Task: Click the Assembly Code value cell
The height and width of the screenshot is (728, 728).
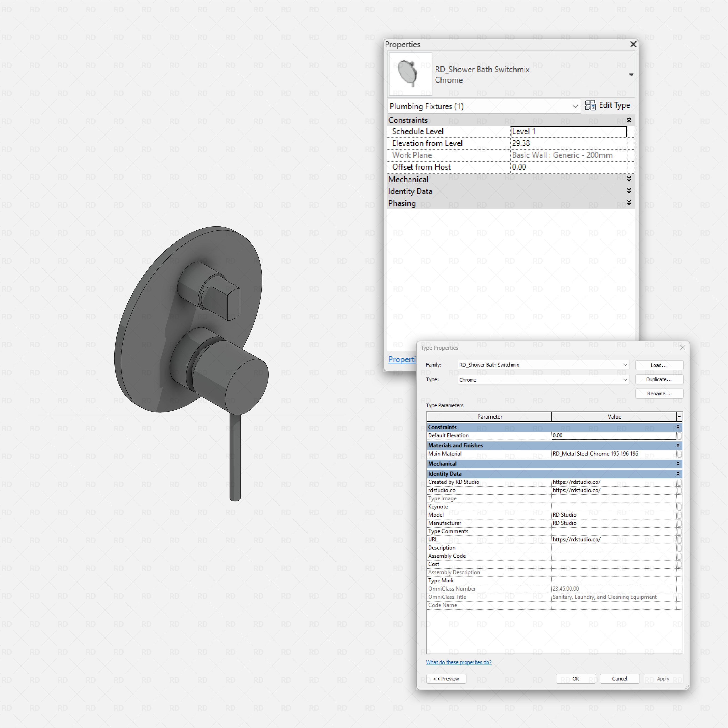Action: 614,556
